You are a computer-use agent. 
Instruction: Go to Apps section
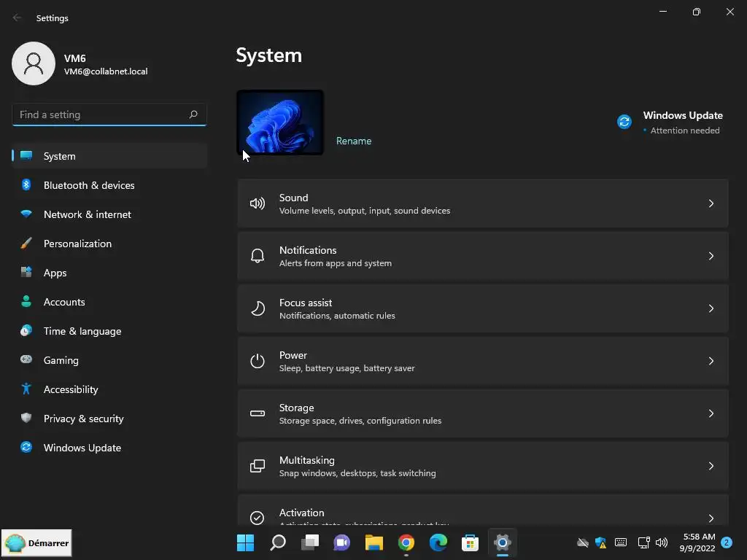click(x=109, y=273)
